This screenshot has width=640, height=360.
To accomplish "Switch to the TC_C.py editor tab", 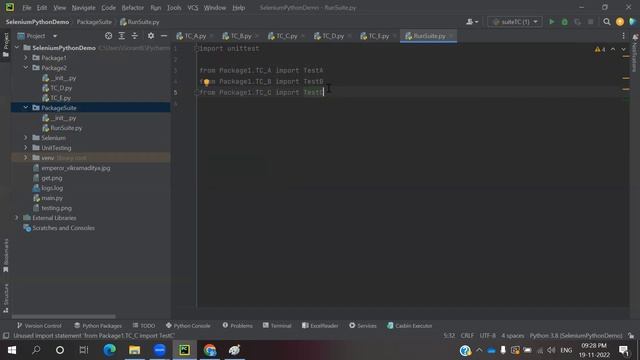I will pyautogui.click(x=286, y=36).
